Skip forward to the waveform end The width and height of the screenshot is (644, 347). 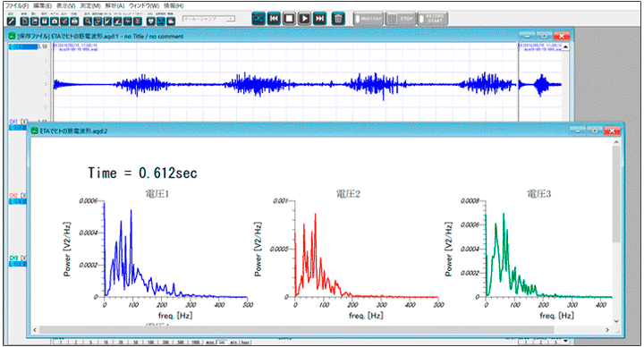[319, 19]
